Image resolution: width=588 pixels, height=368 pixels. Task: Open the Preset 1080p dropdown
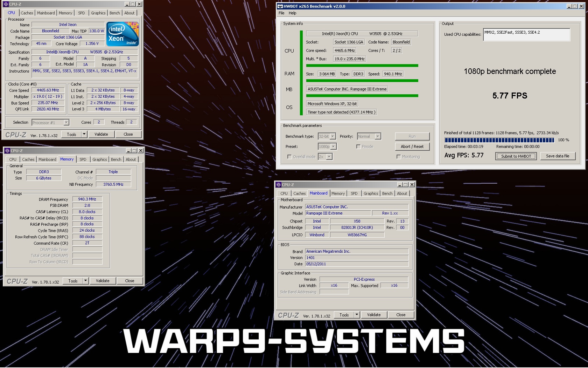(x=327, y=146)
